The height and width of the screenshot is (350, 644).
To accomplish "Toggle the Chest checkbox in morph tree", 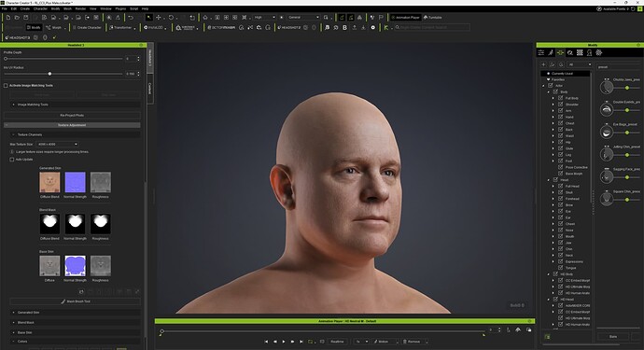I will pos(561,123).
